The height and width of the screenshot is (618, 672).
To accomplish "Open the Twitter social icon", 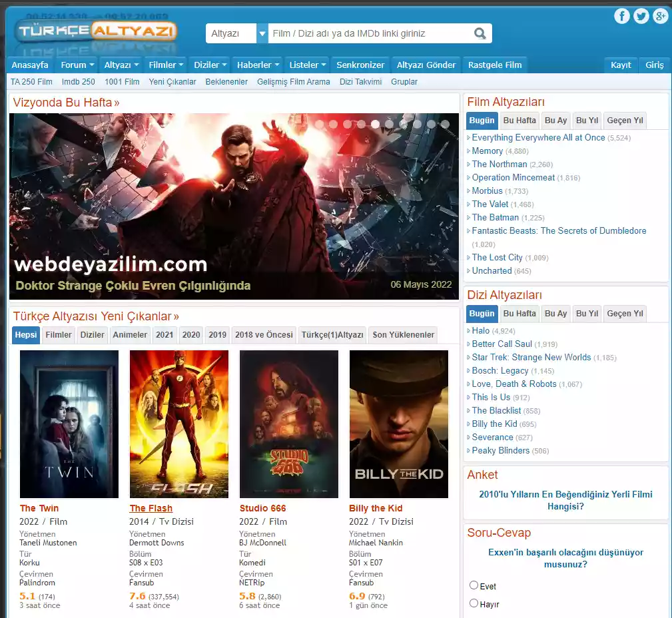I will [641, 16].
